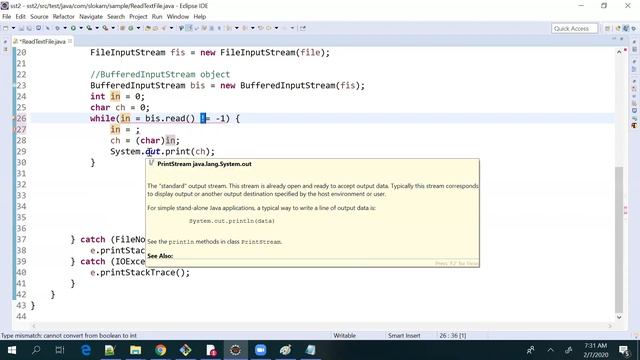Open Microsoft Edge from the taskbar

pos(86,350)
